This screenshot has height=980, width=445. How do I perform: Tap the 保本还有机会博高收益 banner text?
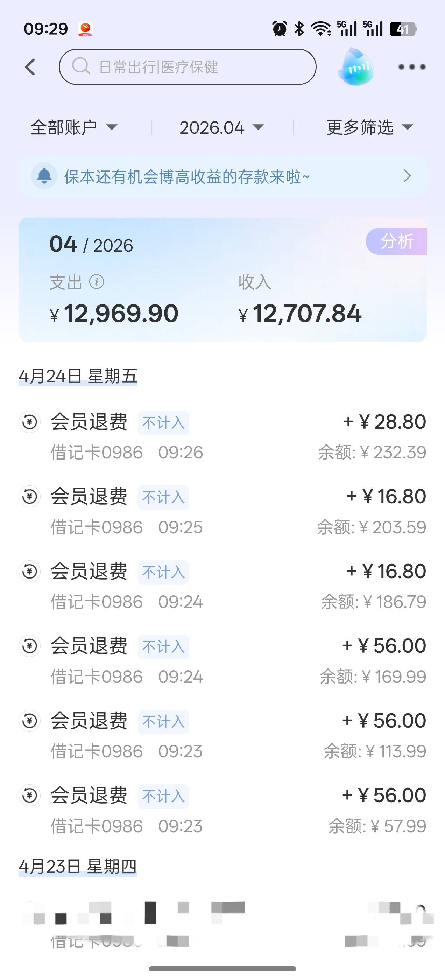point(186,177)
